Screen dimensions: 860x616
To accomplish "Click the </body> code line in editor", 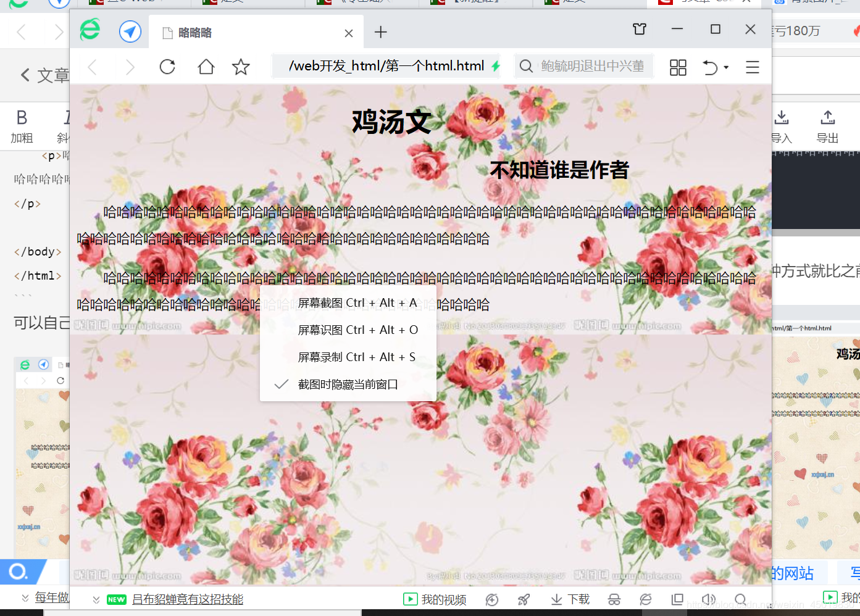I will click(x=38, y=251).
